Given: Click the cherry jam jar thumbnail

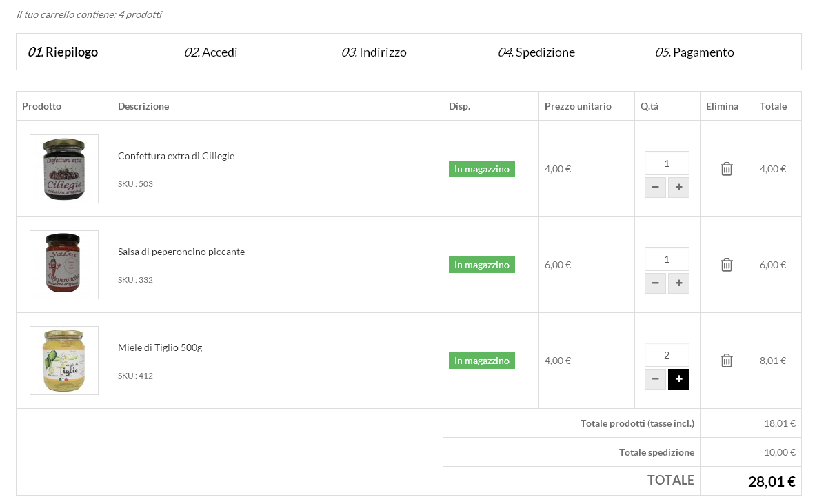Looking at the screenshot, I should (64, 169).
